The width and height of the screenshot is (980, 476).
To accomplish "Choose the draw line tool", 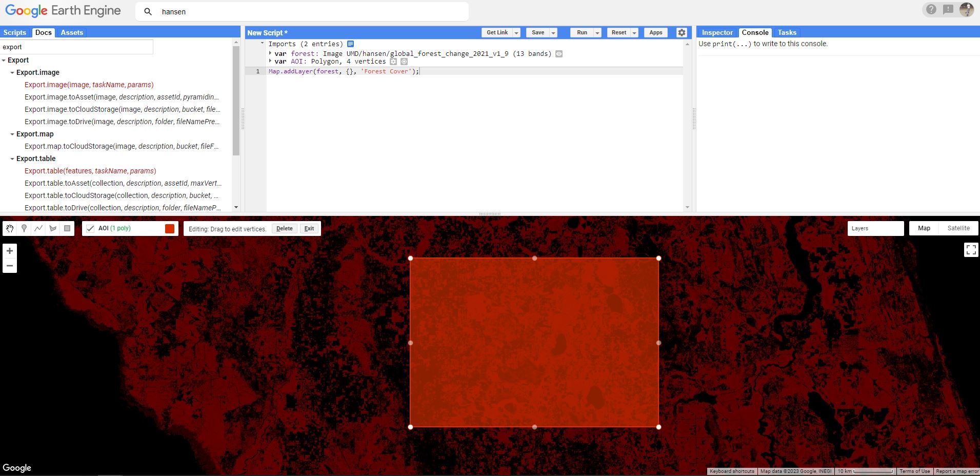I will 38,229.
